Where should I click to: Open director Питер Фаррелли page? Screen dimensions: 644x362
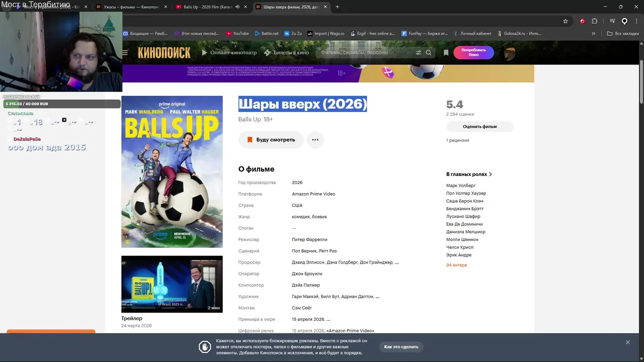309,240
